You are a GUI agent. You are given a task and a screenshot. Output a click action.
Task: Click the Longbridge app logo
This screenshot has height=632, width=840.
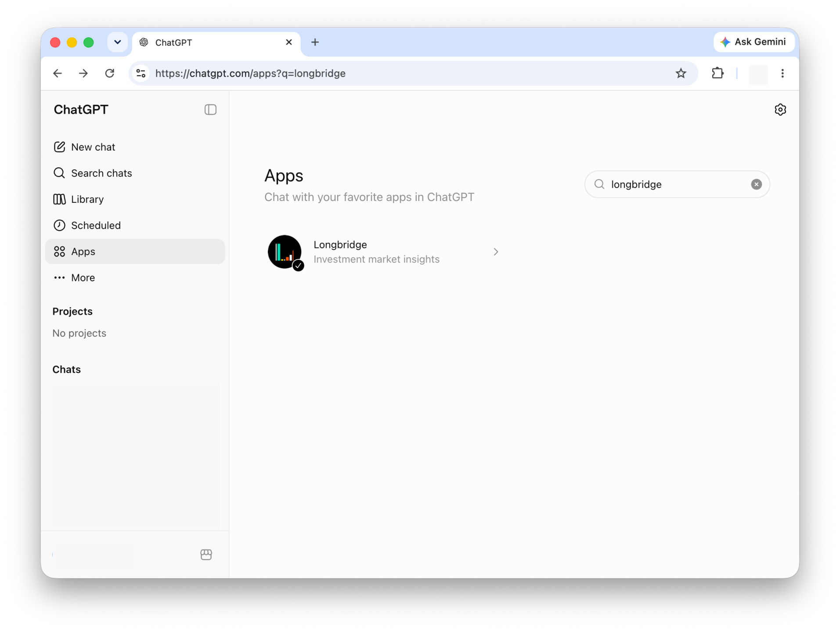click(x=285, y=252)
